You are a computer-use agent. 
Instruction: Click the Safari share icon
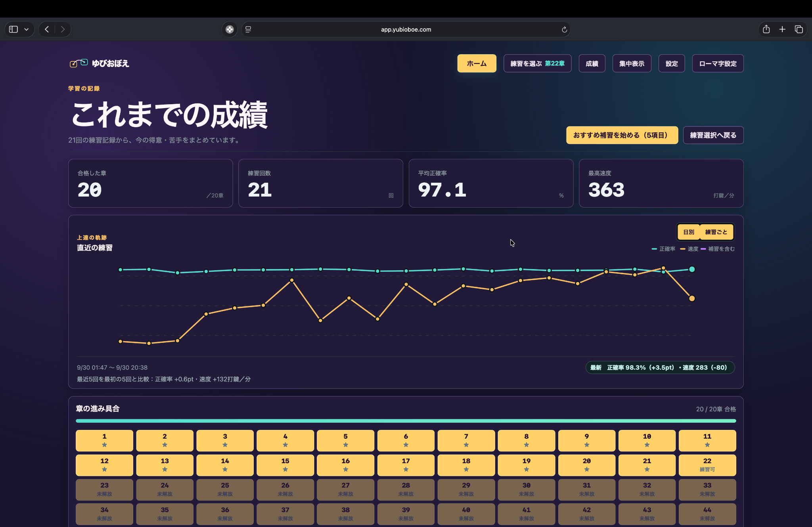pyautogui.click(x=766, y=29)
